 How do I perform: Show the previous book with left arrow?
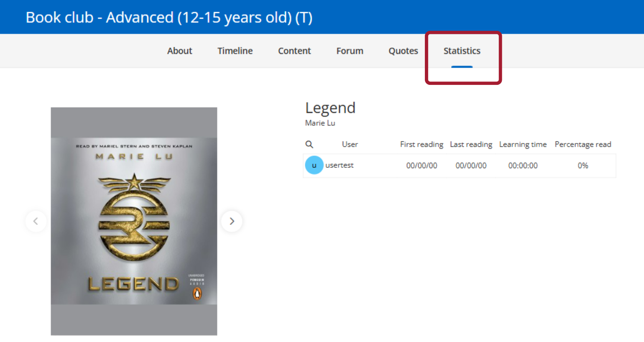point(36,221)
